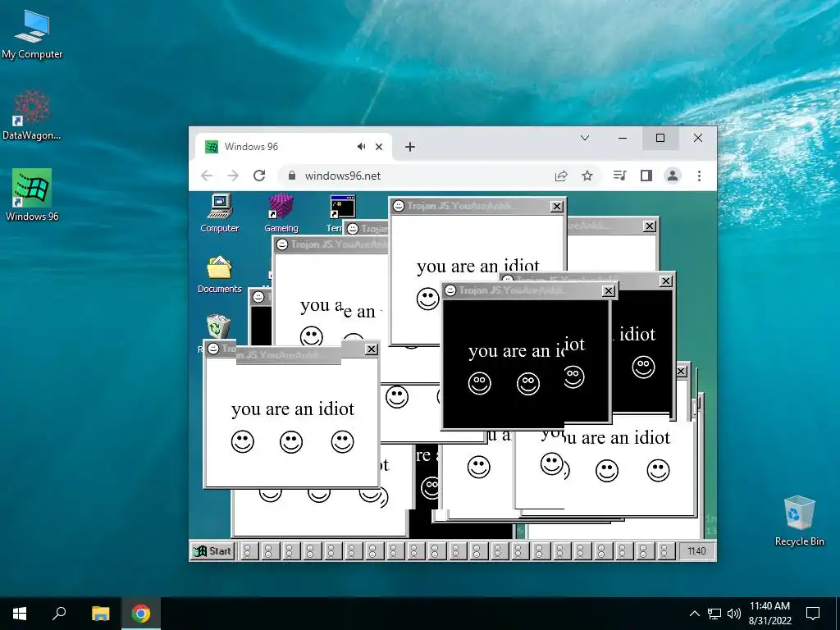Open Chrome media controls
This screenshot has width=840, height=630.
(620, 176)
